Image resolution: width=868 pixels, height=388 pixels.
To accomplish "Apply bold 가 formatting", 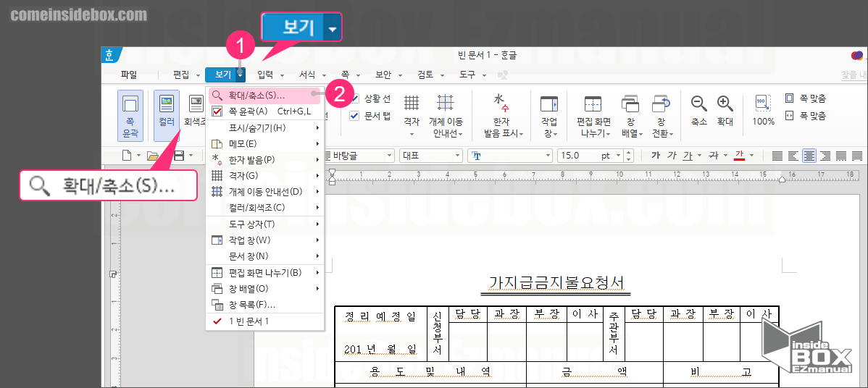I will click(656, 156).
